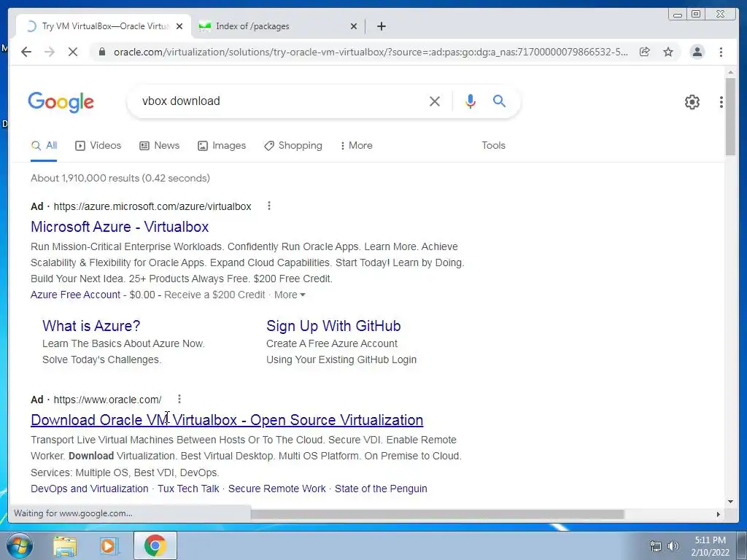The height and width of the screenshot is (560, 747).
Task: Open the Tux Tech Talk link
Action: coord(188,489)
